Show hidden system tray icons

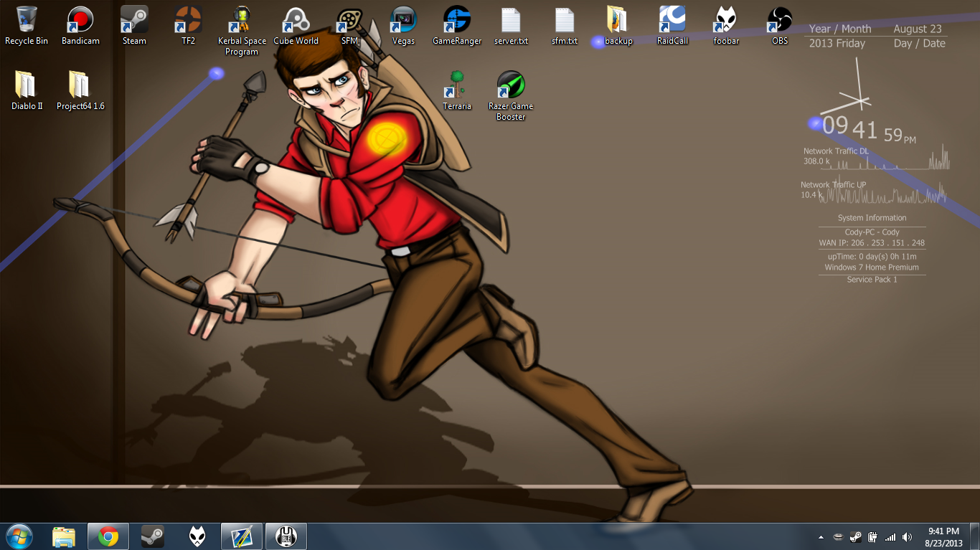821,537
